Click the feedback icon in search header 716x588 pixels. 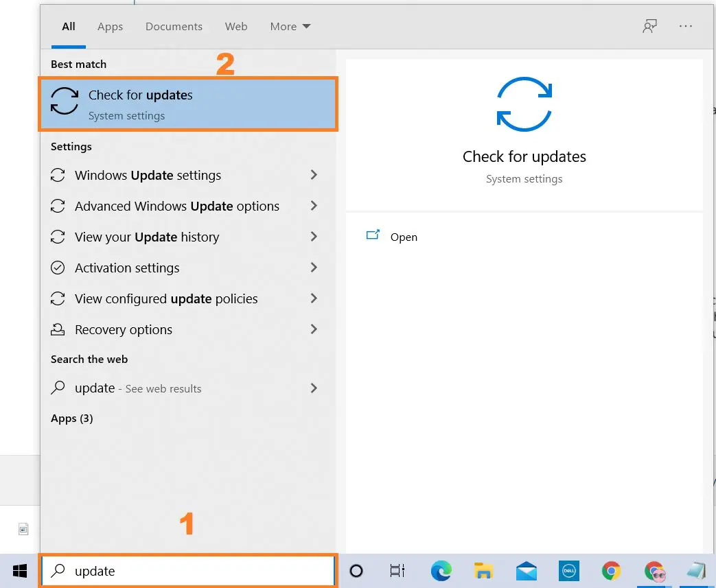point(649,27)
